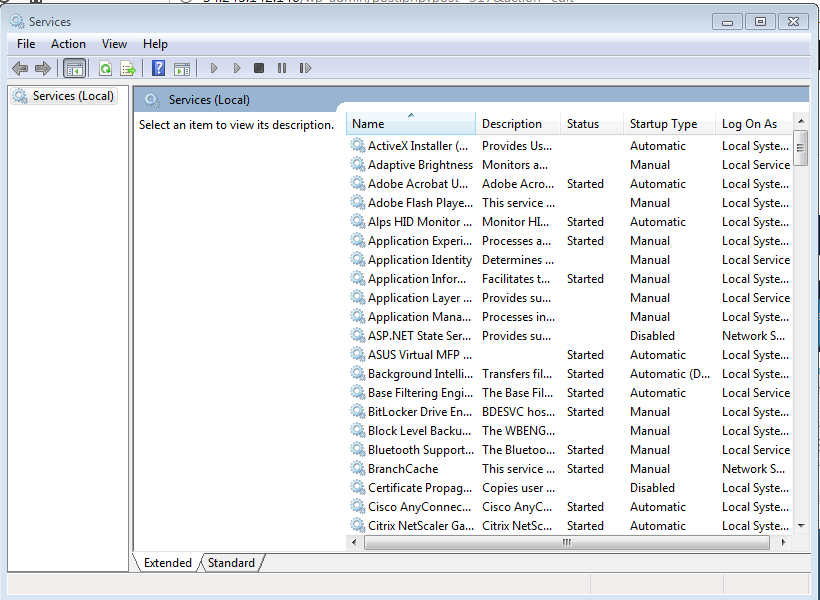The width and height of the screenshot is (820, 600).
Task: Switch to the Standard tab
Action: click(x=231, y=562)
